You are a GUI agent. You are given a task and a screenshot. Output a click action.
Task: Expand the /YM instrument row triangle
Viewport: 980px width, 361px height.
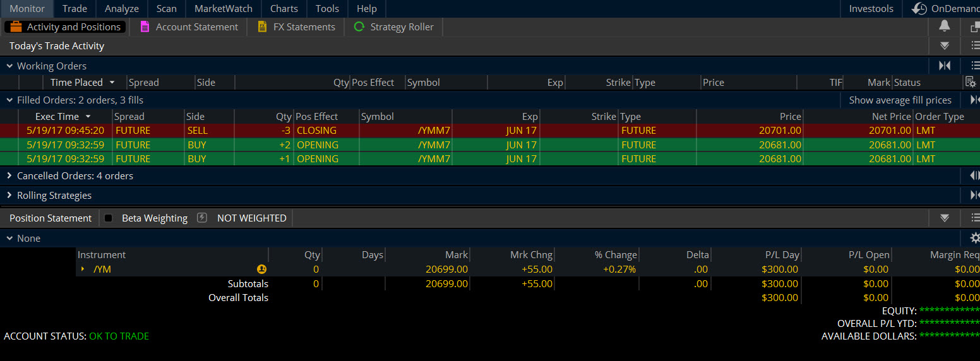pos(83,269)
